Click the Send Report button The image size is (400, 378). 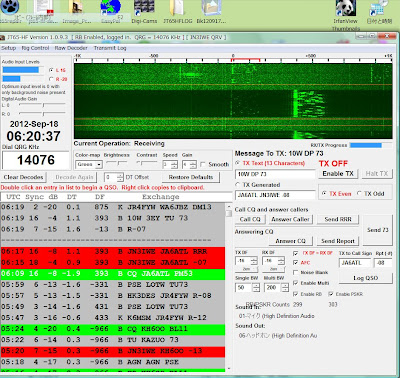(x=338, y=241)
